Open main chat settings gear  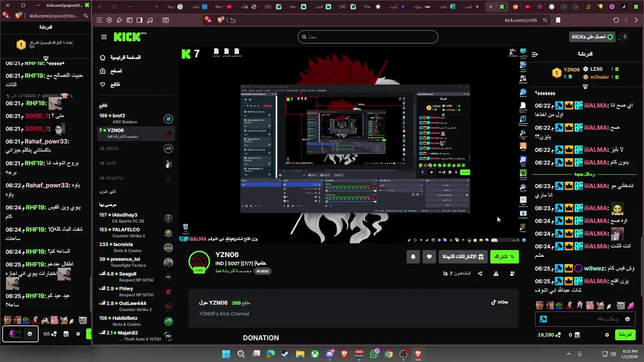click(607, 335)
